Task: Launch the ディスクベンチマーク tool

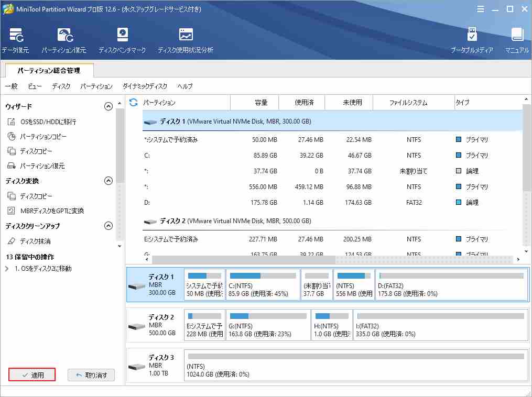Action: (x=122, y=39)
